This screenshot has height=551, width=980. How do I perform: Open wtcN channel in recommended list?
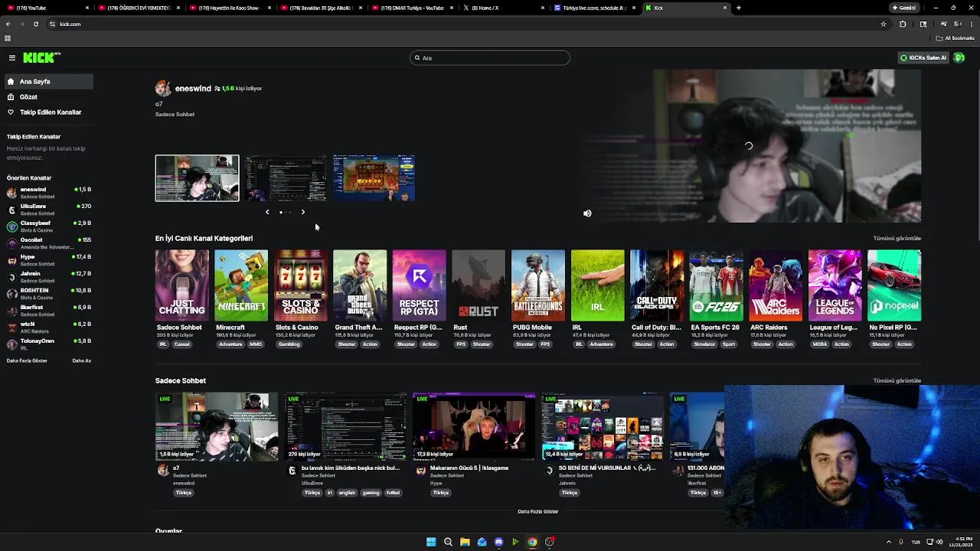pyautogui.click(x=48, y=328)
